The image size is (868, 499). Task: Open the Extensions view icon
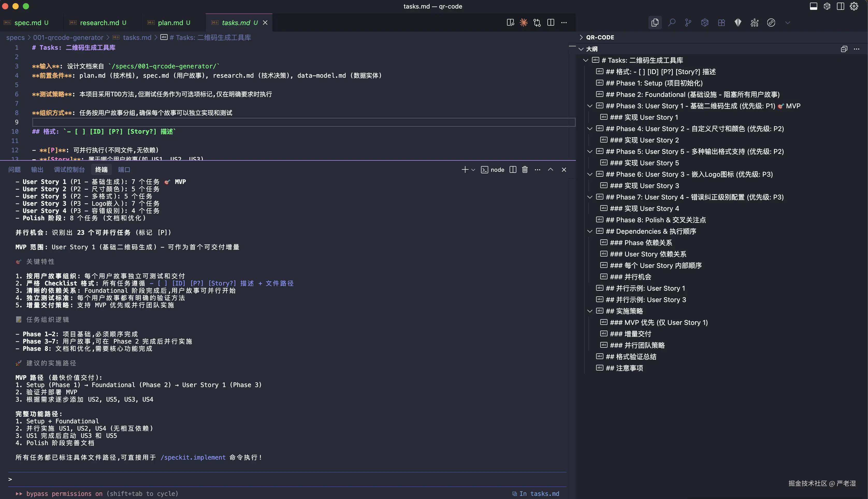tap(721, 23)
